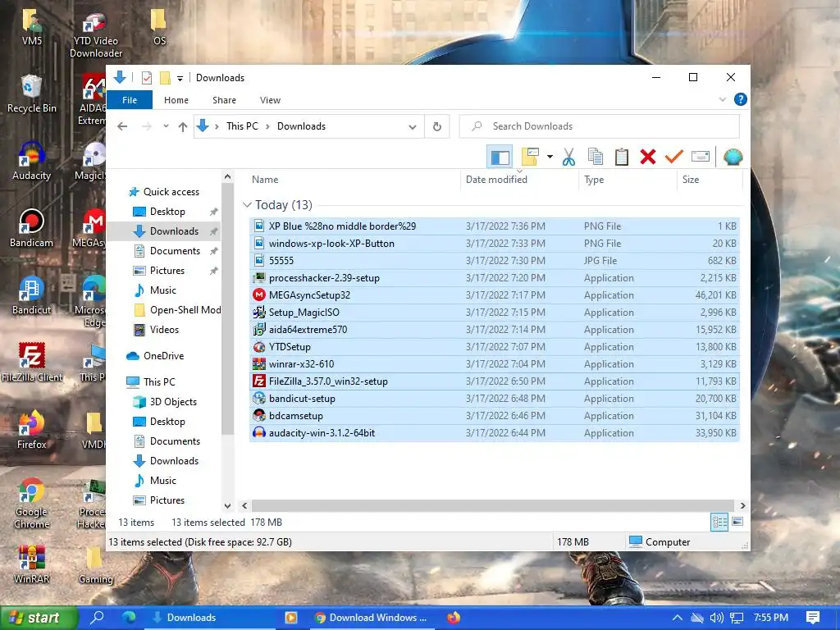
Task: Select Open-Shell Mod folder in sidebar
Action: [177, 309]
